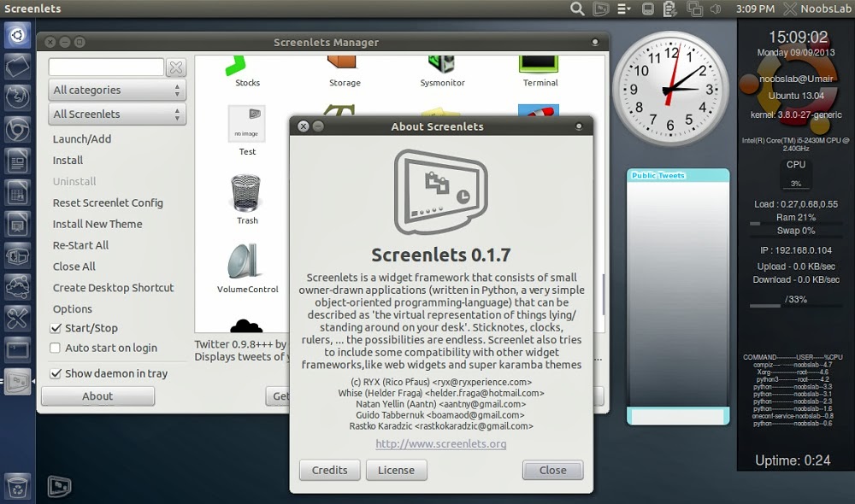
Task: Select the Sysmonitor screenlet
Action: coord(442,65)
